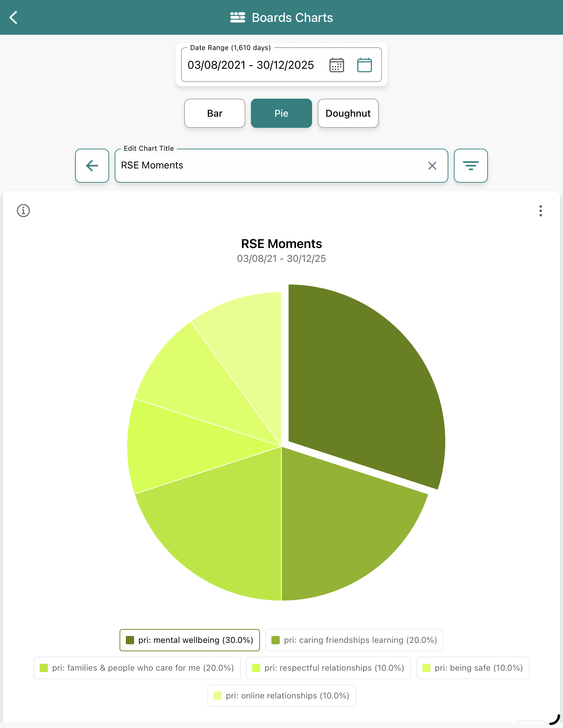Switch to the Doughnut chart tab
Image resolution: width=563 pixels, height=728 pixels.
tap(348, 113)
